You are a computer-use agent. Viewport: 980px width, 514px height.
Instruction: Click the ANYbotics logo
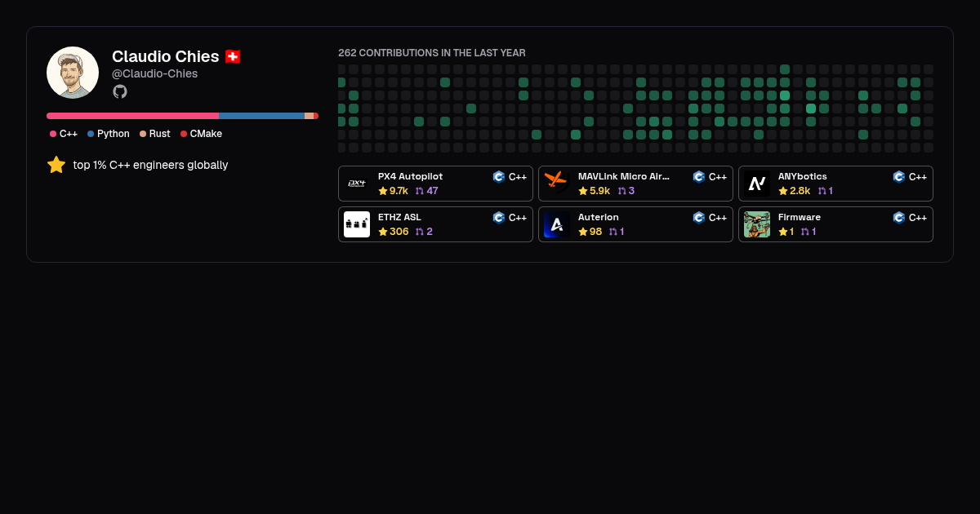(x=757, y=184)
